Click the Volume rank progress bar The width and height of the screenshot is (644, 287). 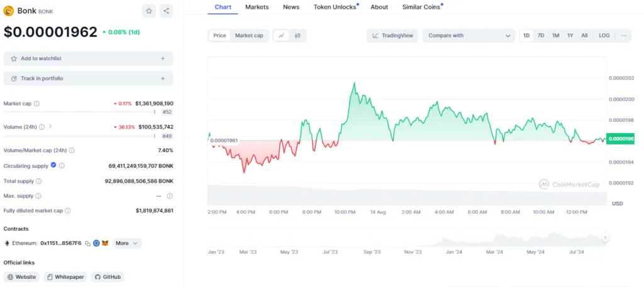click(x=80, y=136)
